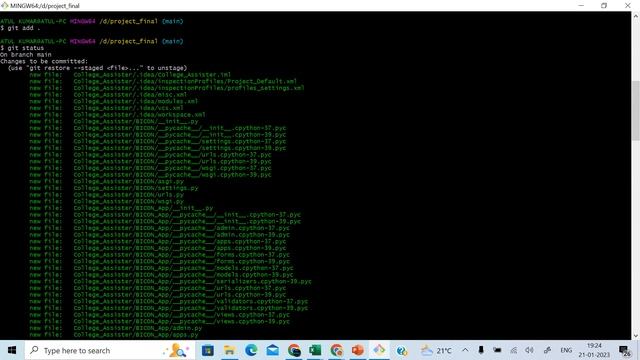Click the serializers.cpython-39.pyc file line
Screen dimensions: 640x360
[x=171, y=281]
